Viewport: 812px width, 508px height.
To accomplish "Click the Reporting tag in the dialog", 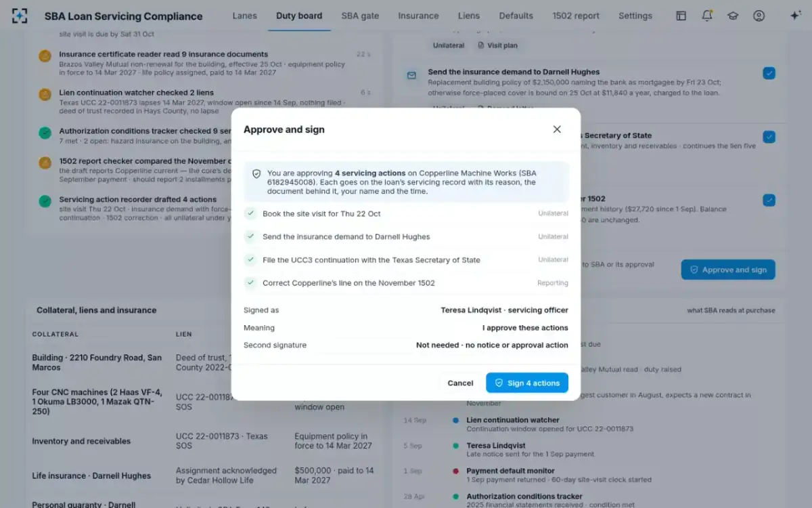I will pos(553,283).
